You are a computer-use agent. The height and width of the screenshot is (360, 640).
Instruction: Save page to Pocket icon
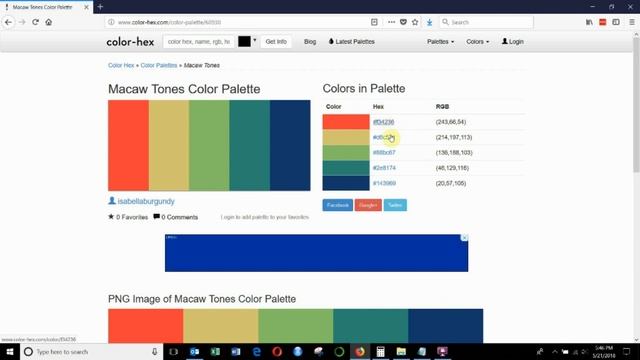click(403, 22)
